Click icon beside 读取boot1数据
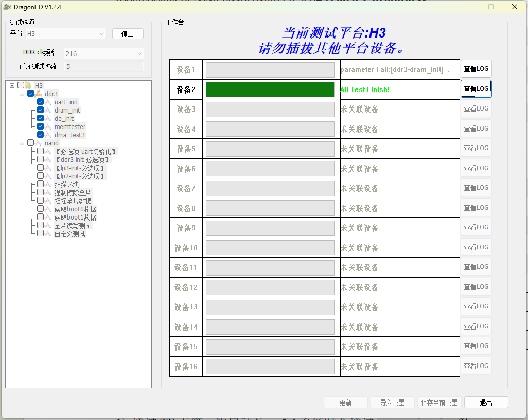This screenshot has width=528, height=420. pyautogui.click(x=48, y=217)
